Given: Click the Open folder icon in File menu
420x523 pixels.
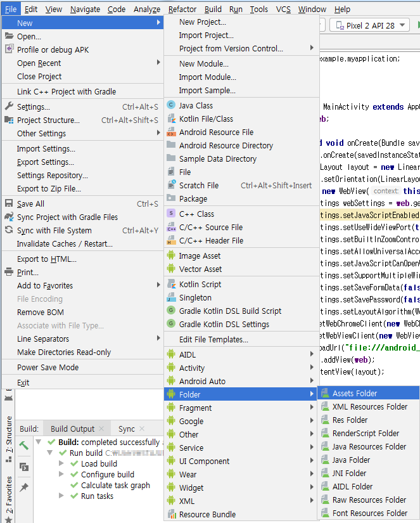Looking at the screenshot, I should (x=9, y=36).
